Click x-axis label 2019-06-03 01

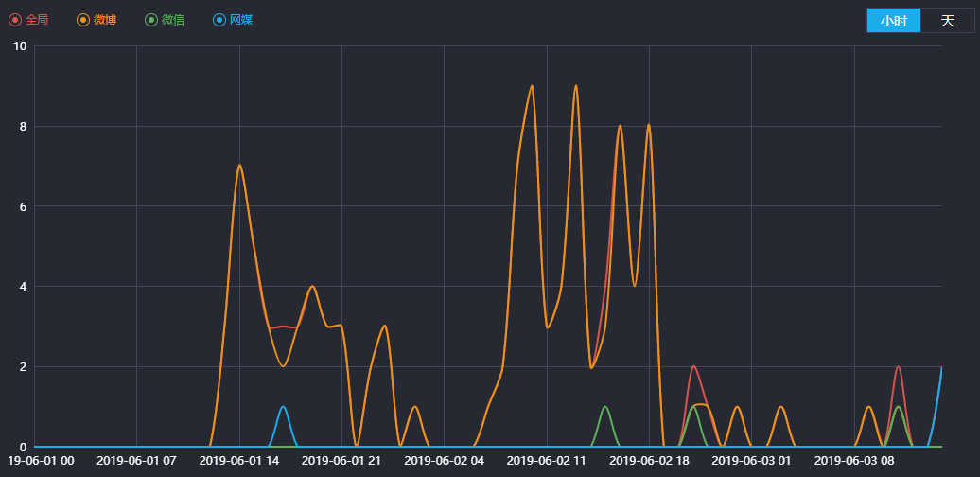point(752,461)
